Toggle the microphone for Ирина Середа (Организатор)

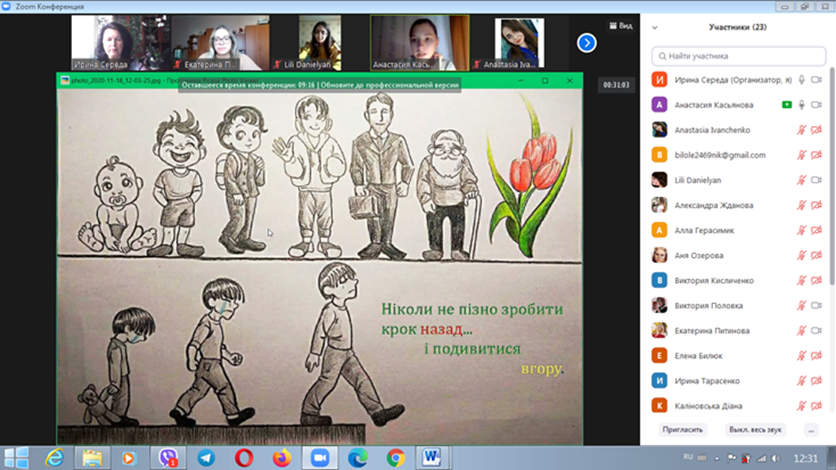pos(801,80)
